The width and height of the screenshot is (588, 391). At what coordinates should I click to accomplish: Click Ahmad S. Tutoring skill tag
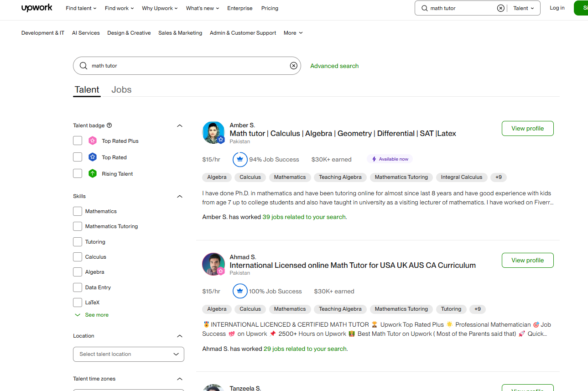(451, 309)
